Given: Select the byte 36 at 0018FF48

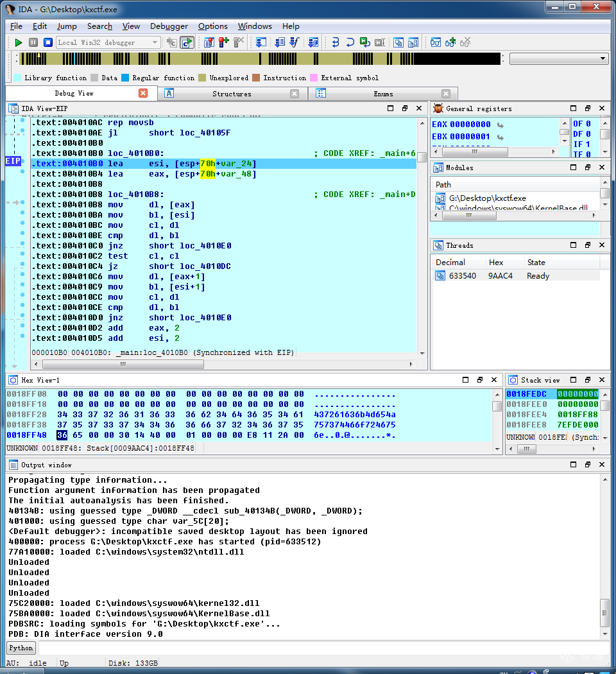Looking at the screenshot, I should pos(62,435).
